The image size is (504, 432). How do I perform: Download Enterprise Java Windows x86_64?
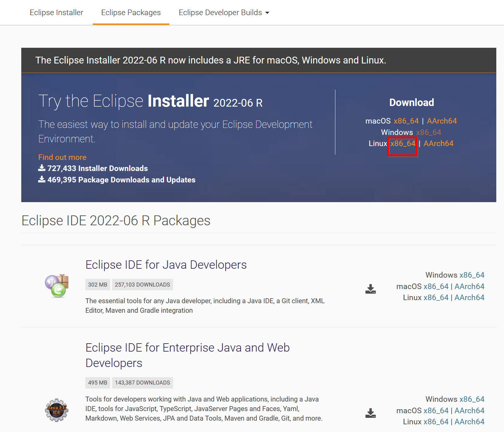[x=472, y=399]
